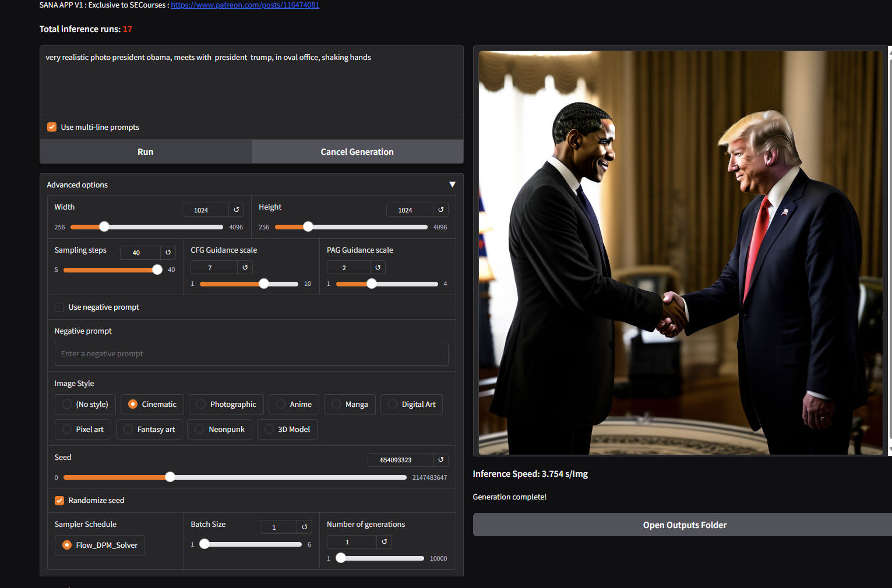Select the Flow_DPM_Solver sampler schedule
The image size is (892, 588).
(x=100, y=545)
